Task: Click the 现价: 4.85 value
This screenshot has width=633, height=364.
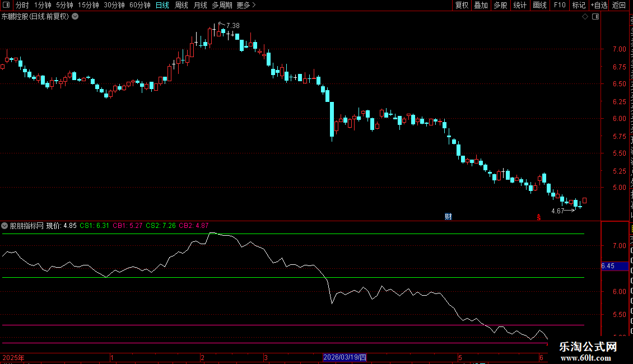Action: point(62,226)
